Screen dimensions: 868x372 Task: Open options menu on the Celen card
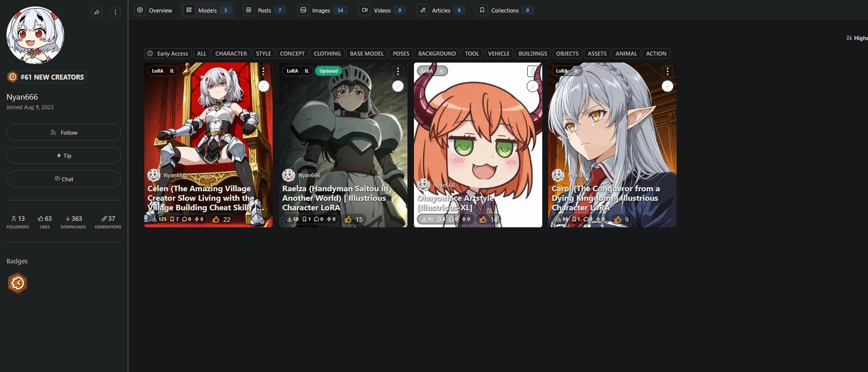point(263,72)
